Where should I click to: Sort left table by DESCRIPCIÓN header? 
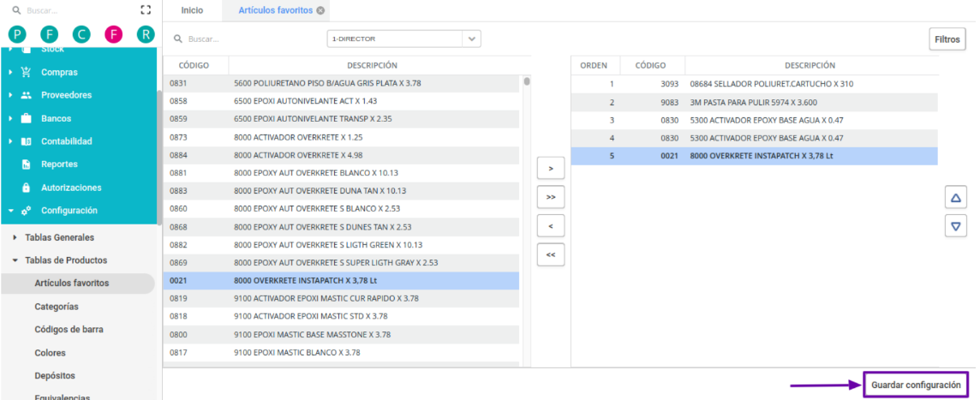coord(373,65)
